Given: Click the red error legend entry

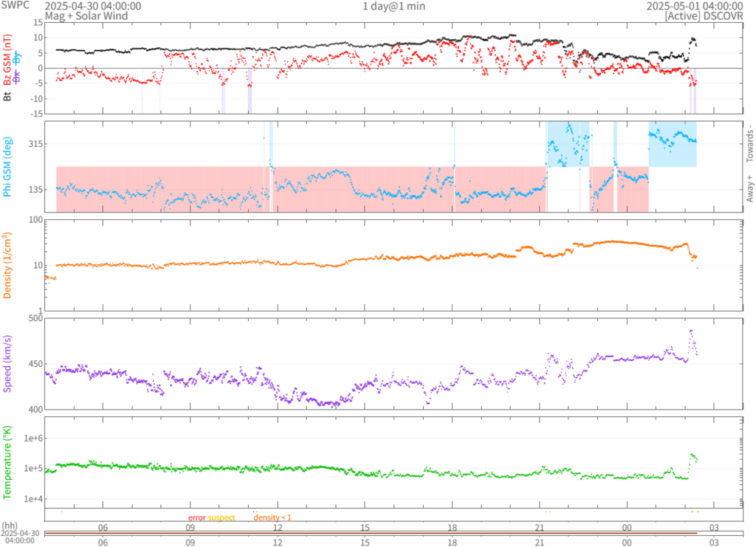Looking at the screenshot, I should pos(196,517).
